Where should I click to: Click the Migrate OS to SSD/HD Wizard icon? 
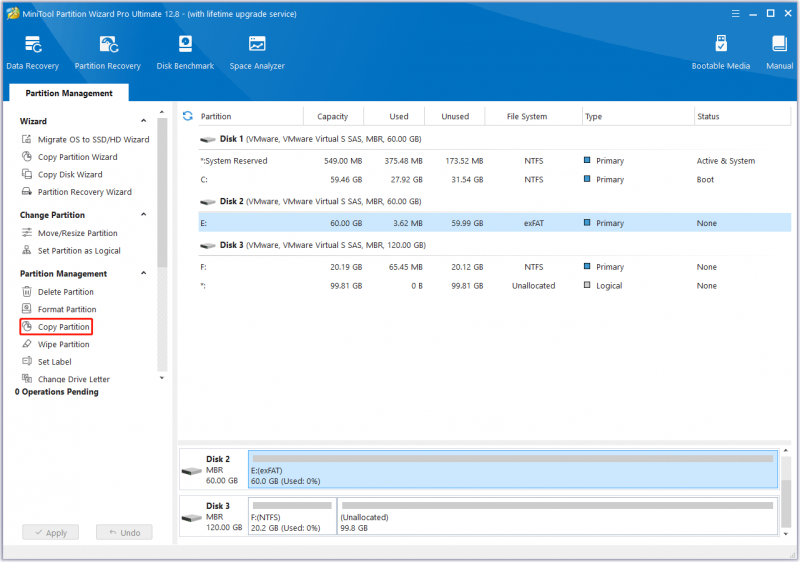click(27, 139)
